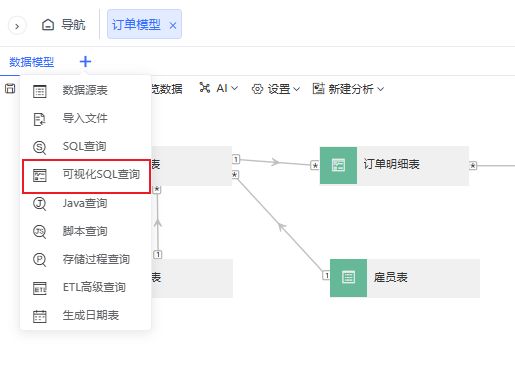Click the save icon in toolbar
This screenshot has height=391, width=515.
tap(10, 89)
